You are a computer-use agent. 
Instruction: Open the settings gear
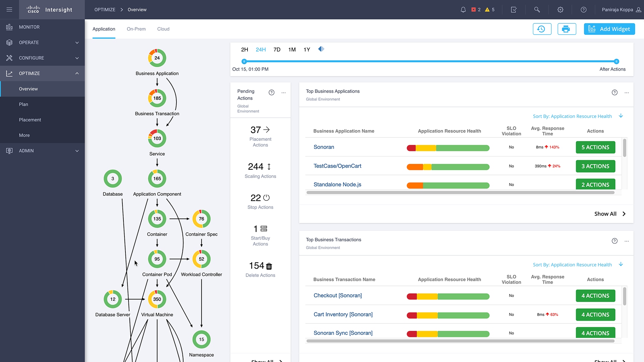pos(560,10)
